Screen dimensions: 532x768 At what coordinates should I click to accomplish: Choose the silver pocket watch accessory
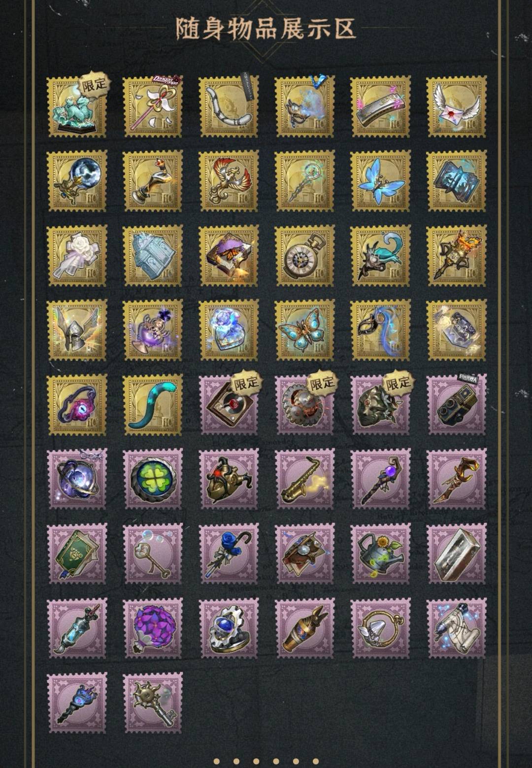[x=304, y=255]
